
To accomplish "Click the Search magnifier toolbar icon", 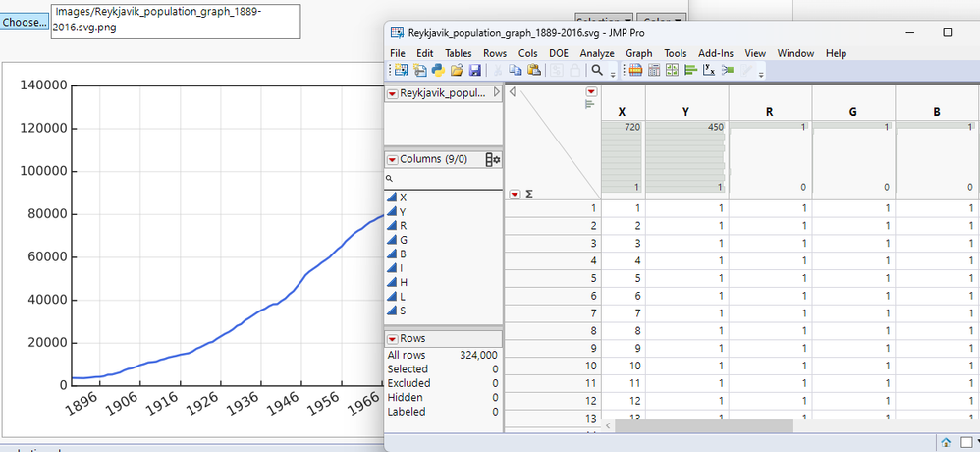I will [595, 71].
